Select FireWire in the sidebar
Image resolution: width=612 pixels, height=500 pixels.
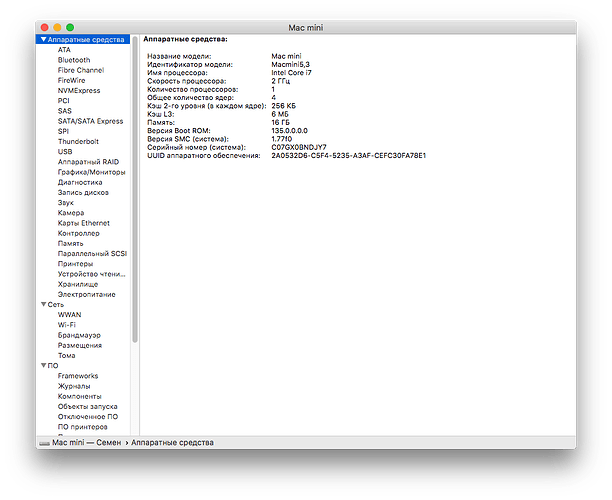tap(71, 80)
